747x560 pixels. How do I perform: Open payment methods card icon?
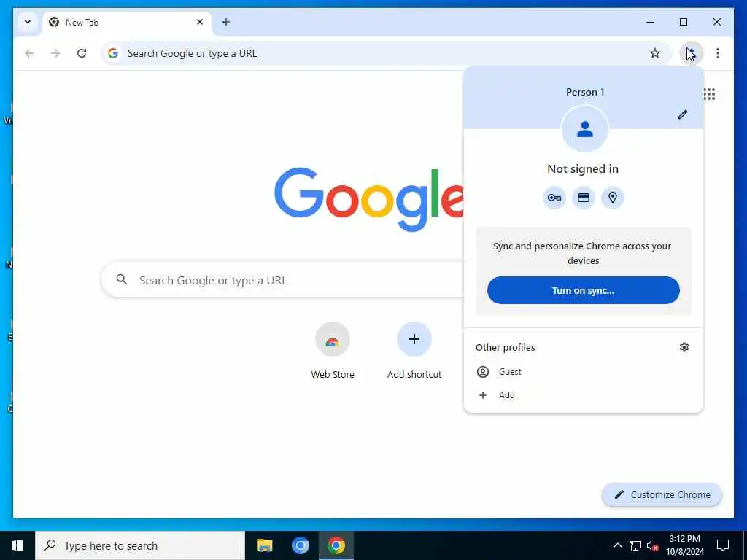click(x=584, y=198)
